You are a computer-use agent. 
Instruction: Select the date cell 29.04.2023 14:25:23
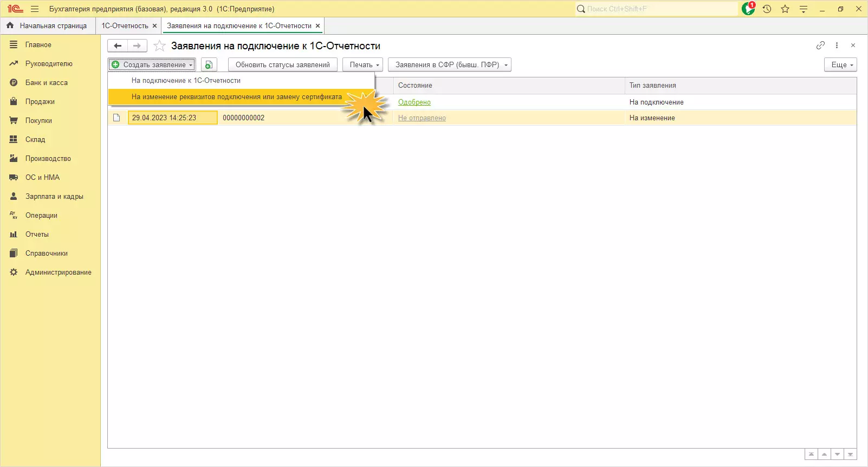(173, 118)
